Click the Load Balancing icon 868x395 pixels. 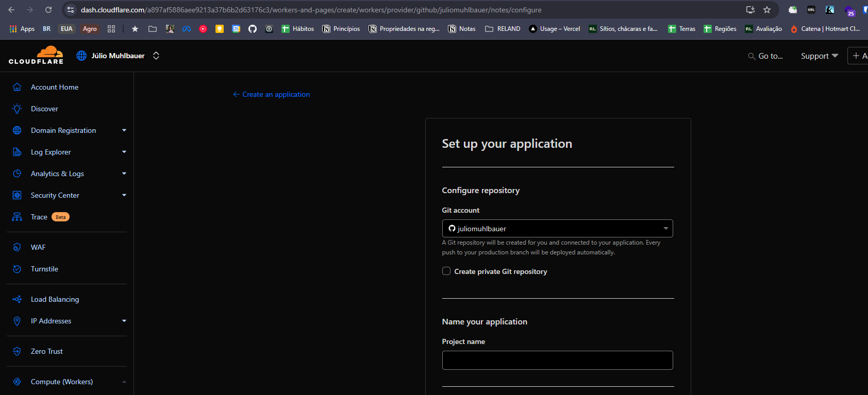(17, 299)
